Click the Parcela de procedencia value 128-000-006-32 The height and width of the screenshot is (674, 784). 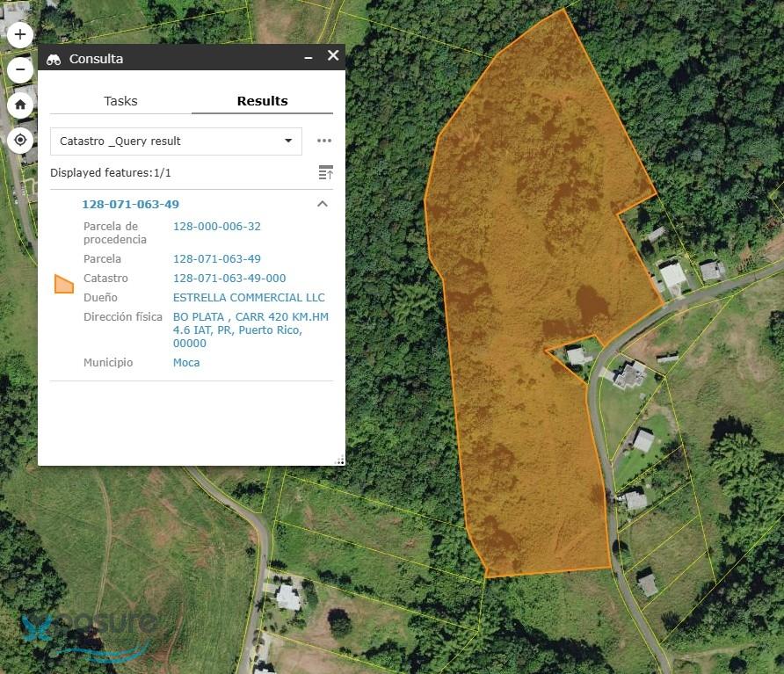[x=216, y=227]
